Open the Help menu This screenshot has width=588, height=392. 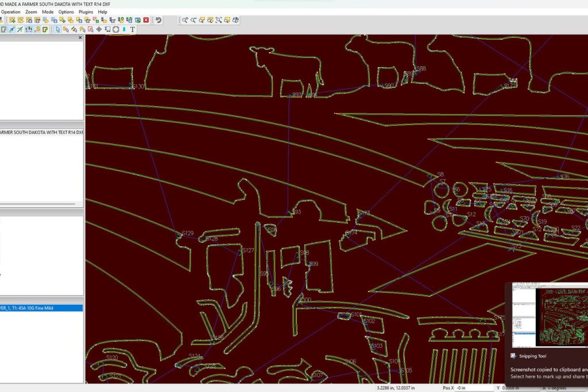tap(102, 11)
